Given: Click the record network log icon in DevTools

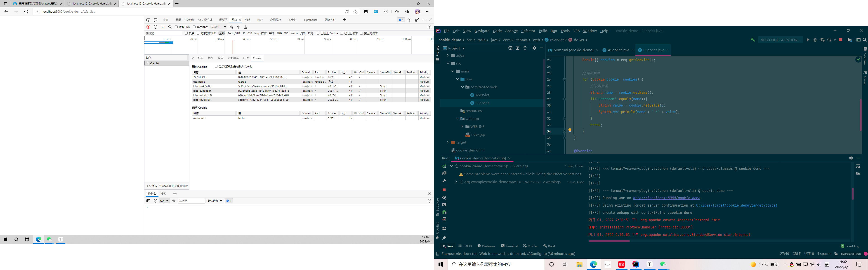Looking at the screenshot, I should click(x=148, y=27).
